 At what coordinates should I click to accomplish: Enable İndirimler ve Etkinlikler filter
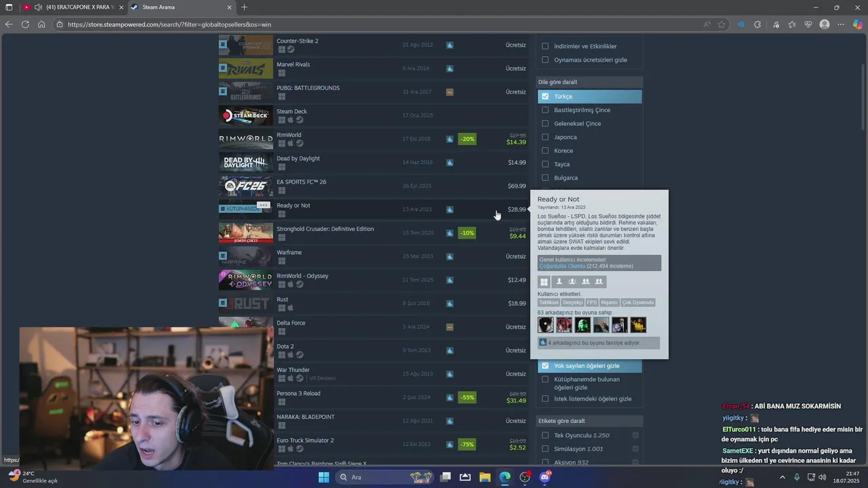coord(545,46)
